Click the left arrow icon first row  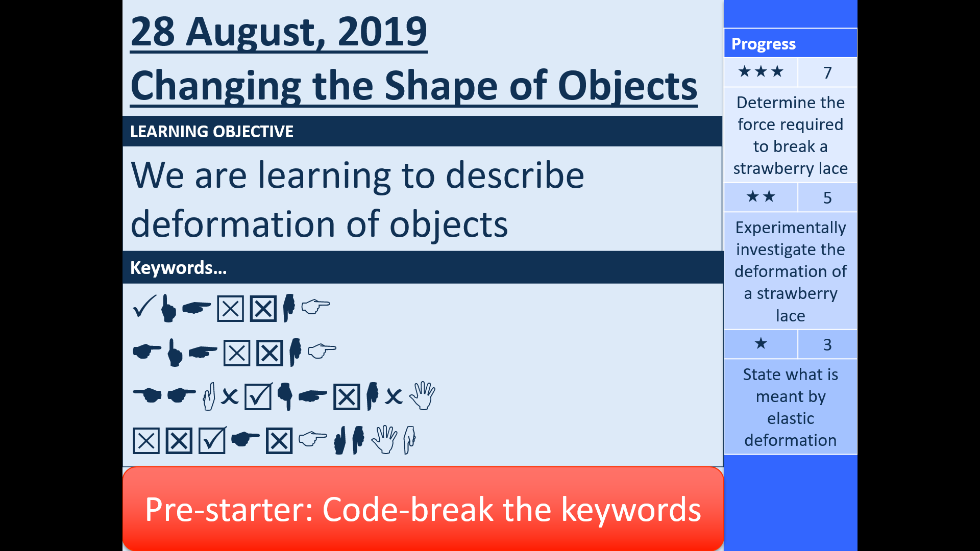(196, 308)
